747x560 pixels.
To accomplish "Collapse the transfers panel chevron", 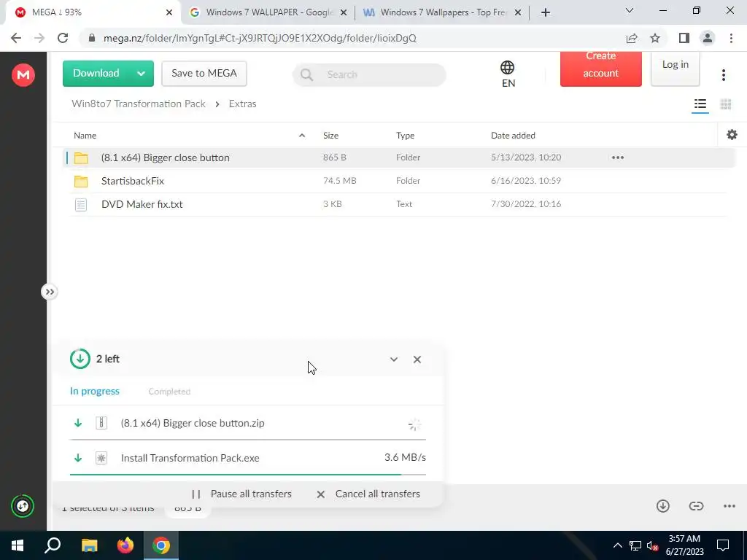I will tap(393, 359).
